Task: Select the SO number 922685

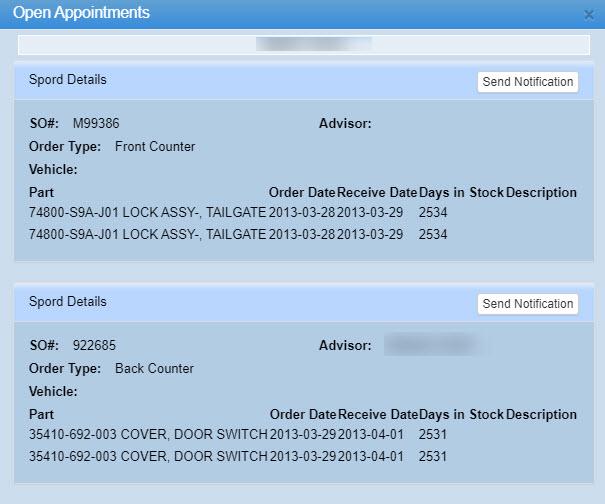Action: [x=94, y=346]
